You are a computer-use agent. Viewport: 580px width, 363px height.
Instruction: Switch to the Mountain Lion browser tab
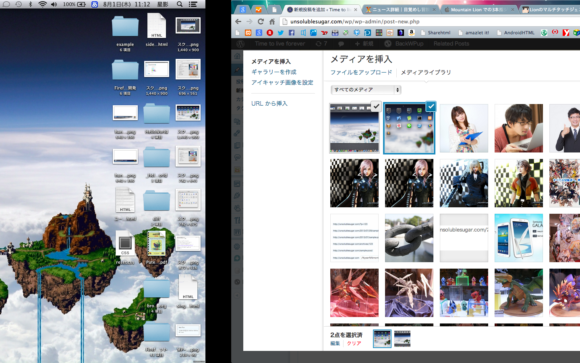[x=480, y=10]
